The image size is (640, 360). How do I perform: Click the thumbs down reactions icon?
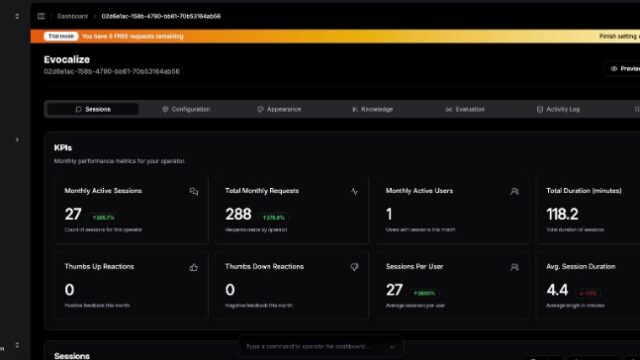[x=354, y=267]
